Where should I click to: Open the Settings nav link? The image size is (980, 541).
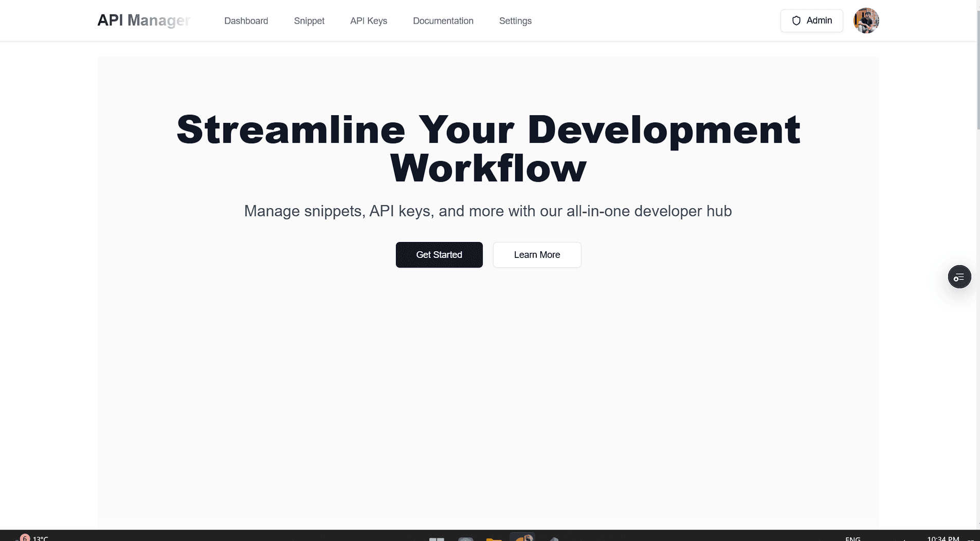pyautogui.click(x=515, y=21)
